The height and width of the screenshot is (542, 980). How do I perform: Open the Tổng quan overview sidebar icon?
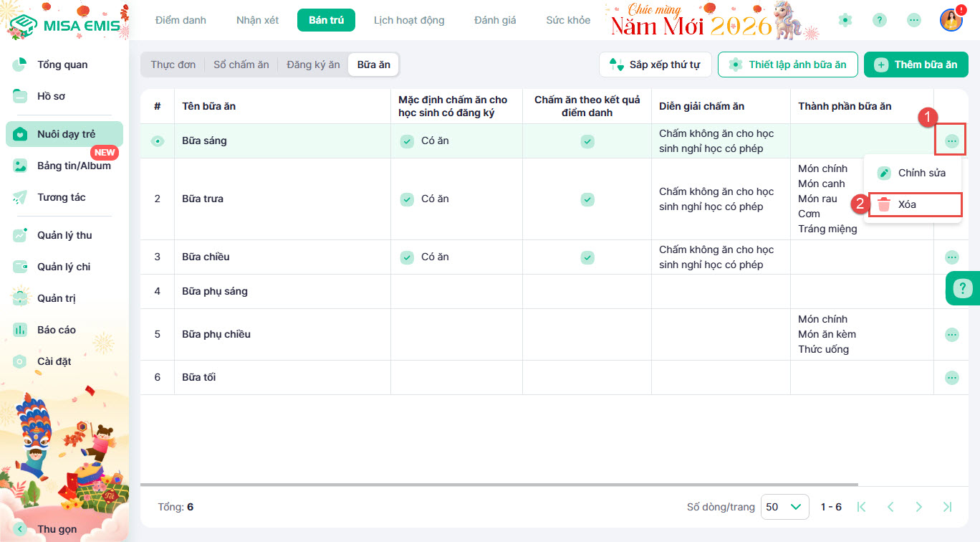(x=20, y=65)
